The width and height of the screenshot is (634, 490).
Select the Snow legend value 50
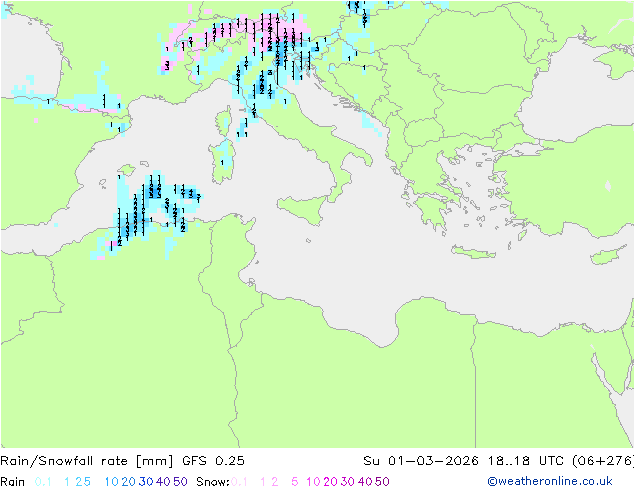(x=382, y=482)
